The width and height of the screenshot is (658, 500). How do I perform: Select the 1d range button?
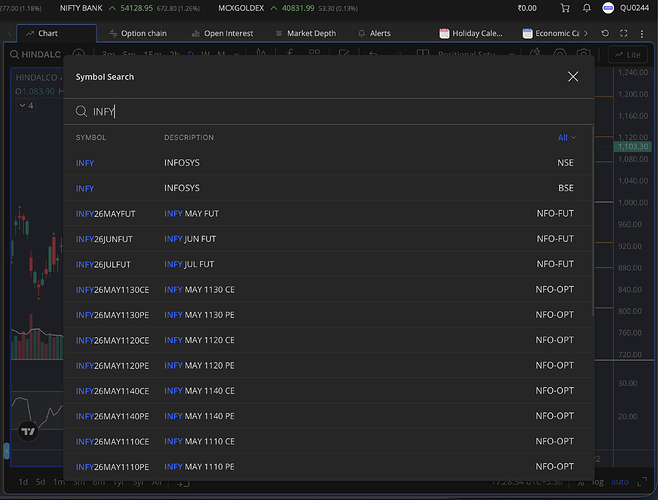tap(23, 482)
